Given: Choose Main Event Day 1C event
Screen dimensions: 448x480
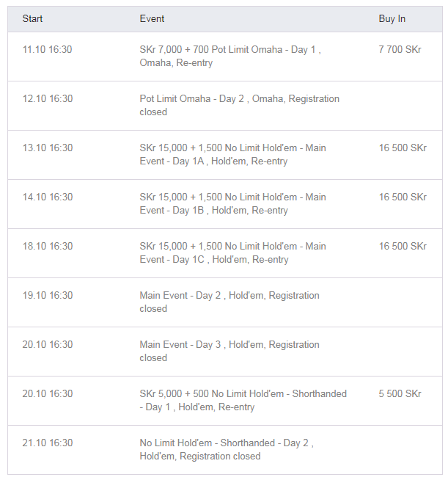Looking at the screenshot, I should (232, 253).
